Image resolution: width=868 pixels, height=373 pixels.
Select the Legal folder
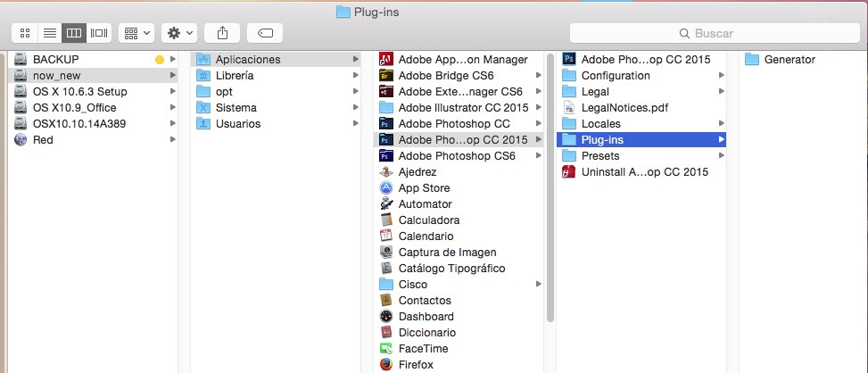(x=641, y=91)
